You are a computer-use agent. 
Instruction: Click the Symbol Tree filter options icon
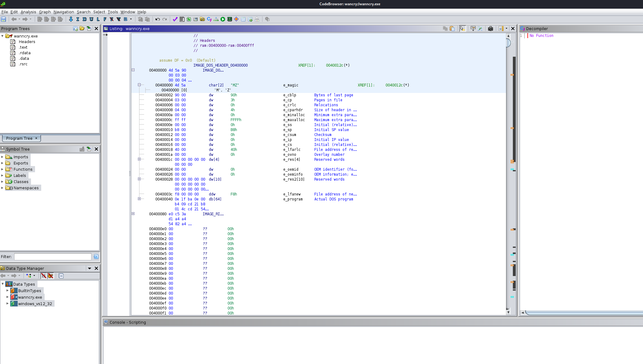pos(96,257)
